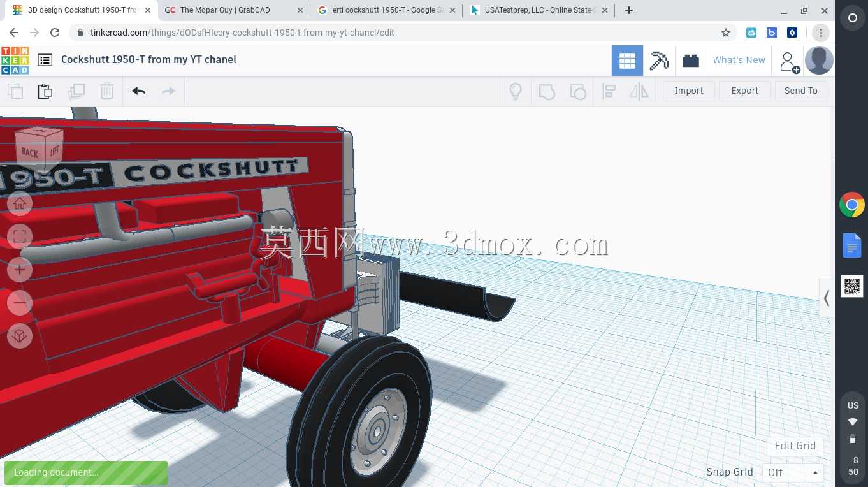Open Google Docs from the shelf
The width and height of the screenshot is (868, 487).
pos(852,245)
